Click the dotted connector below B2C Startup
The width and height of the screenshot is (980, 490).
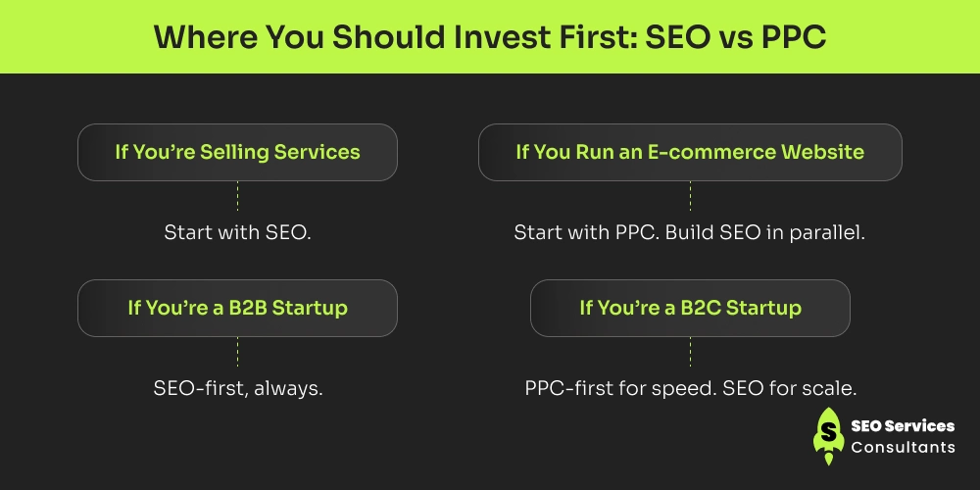click(690, 351)
